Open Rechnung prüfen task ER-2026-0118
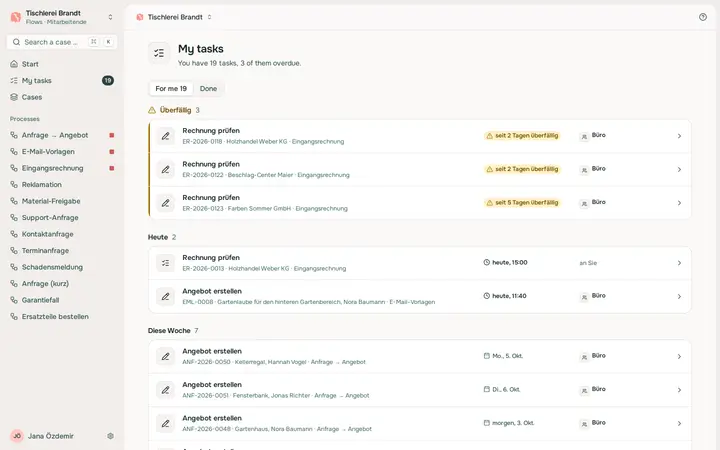Viewport: 720px width, 450px height. click(x=420, y=136)
